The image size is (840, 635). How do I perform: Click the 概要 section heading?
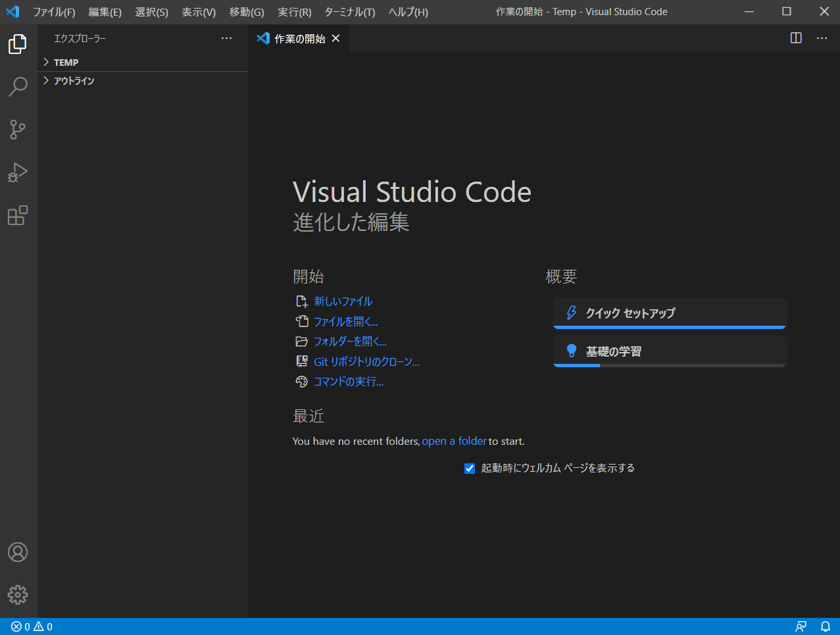pos(561,276)
